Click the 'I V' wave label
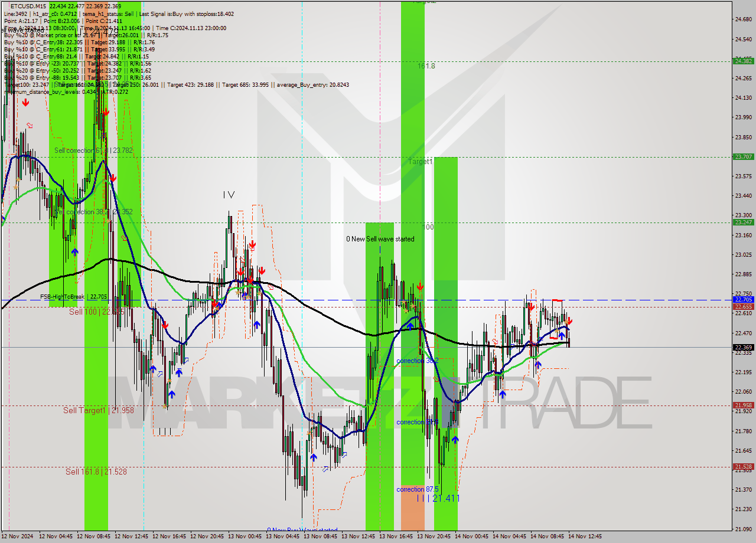Screen dimensions: 756x543 point(229,195)
